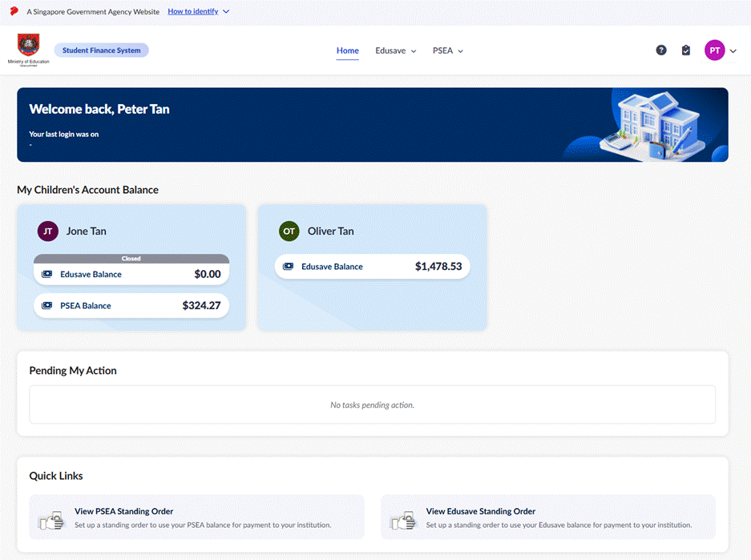
Task: Click the No tasks pending action message
Action: click(372, 405)
